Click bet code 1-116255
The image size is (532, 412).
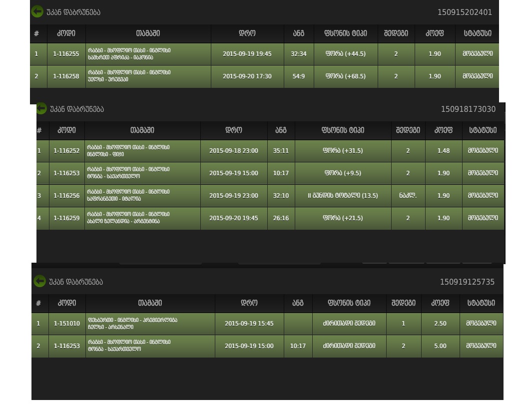[x=66, y=54]
